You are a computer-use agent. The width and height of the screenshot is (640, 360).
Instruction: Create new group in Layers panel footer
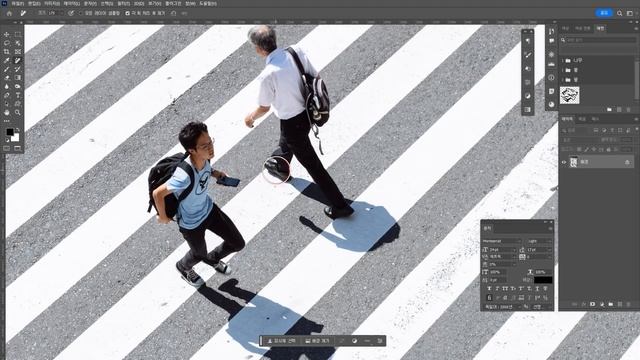click(611, 304)
